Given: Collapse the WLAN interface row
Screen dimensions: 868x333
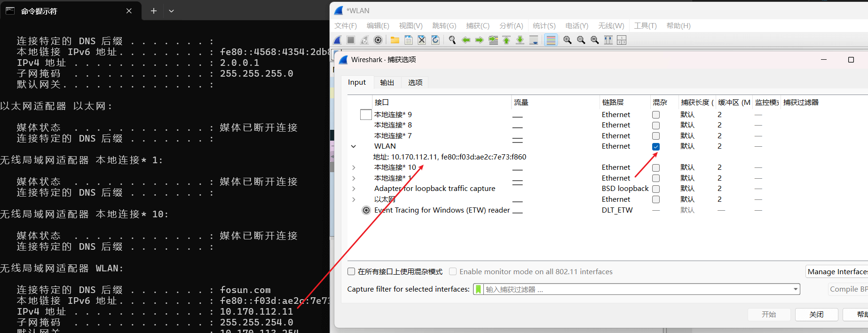Looking at the screenshot, I should pos(354,146).
